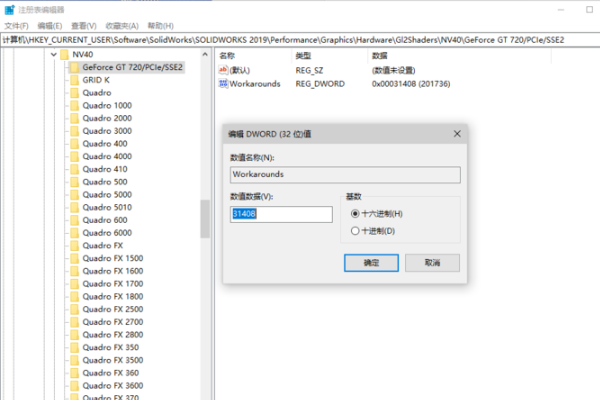The width and height of the screenshot is (600, 400).
Task: Click the 数值数据 field showing 31408
Action: (x=281, y=214)
